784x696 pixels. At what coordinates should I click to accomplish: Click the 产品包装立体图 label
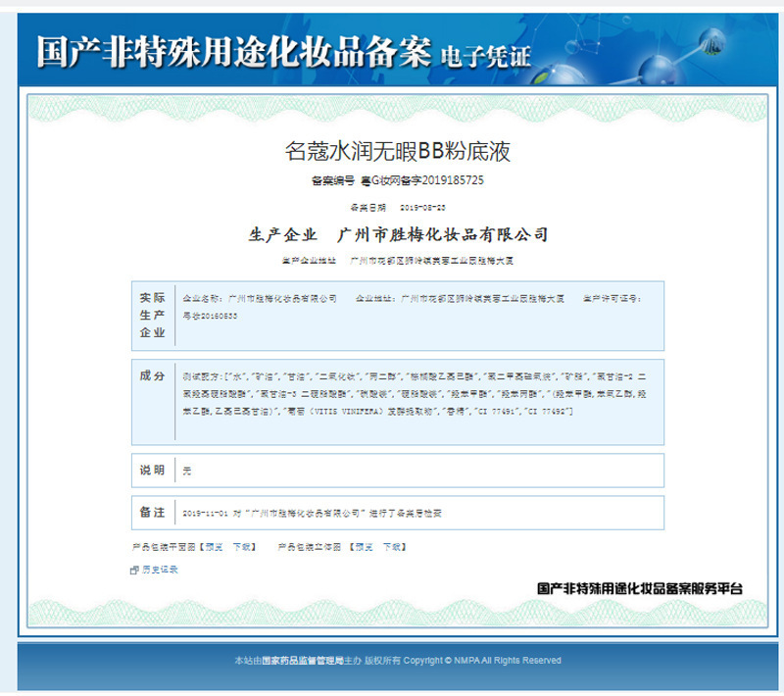310,547
